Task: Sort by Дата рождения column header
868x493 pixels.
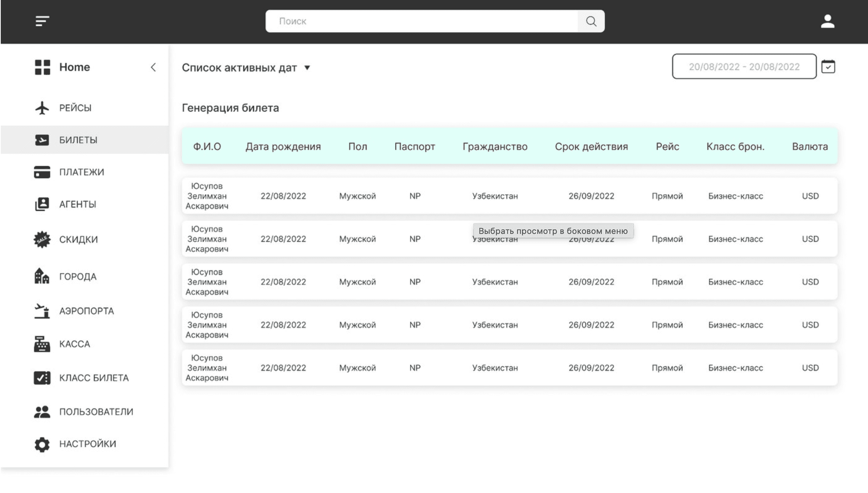Action: (x=283, y=147)
